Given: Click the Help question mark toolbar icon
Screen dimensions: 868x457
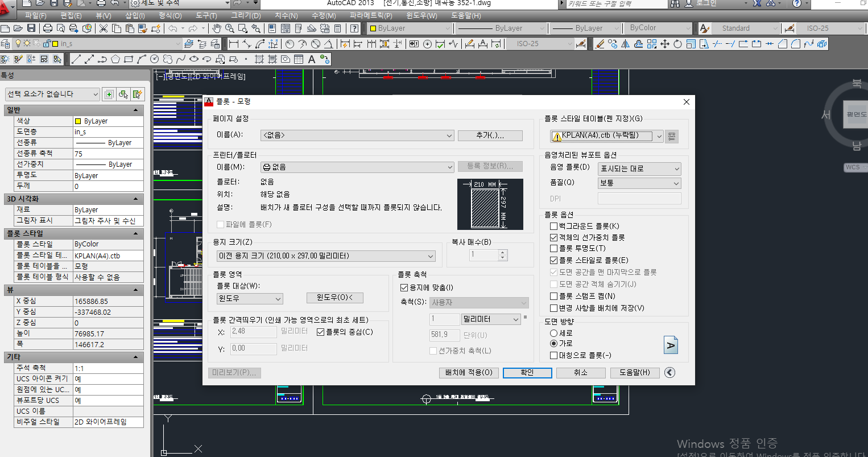Looking at the screenshot, I should [354, 28].
